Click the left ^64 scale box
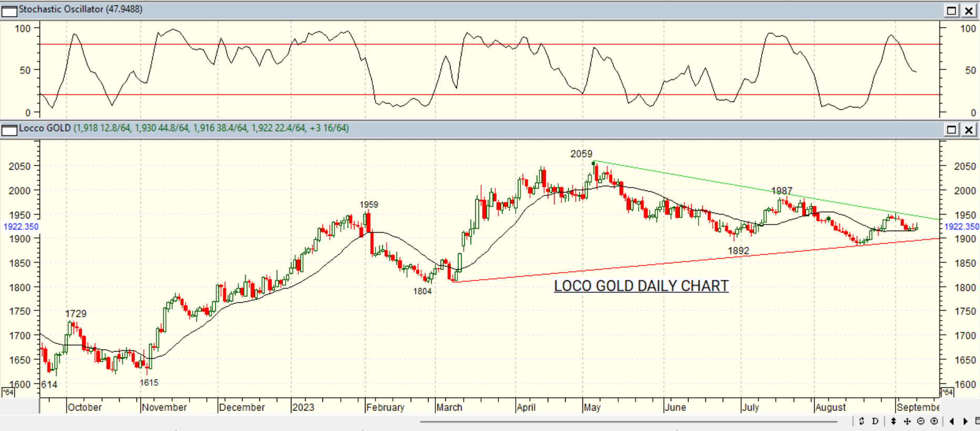The height and width of the screenshot is (431, 980). [8, 392]
